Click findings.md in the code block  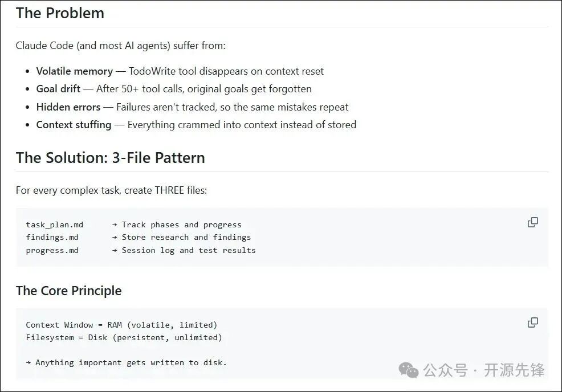(x=52, y=237)
